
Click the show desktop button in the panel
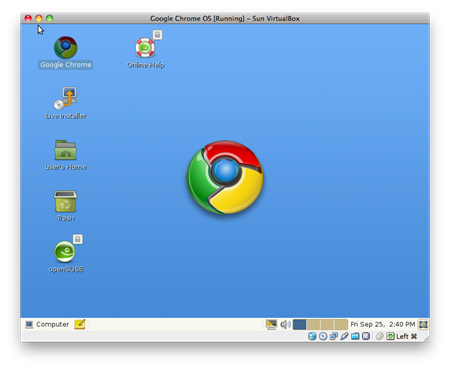point(423,324)
